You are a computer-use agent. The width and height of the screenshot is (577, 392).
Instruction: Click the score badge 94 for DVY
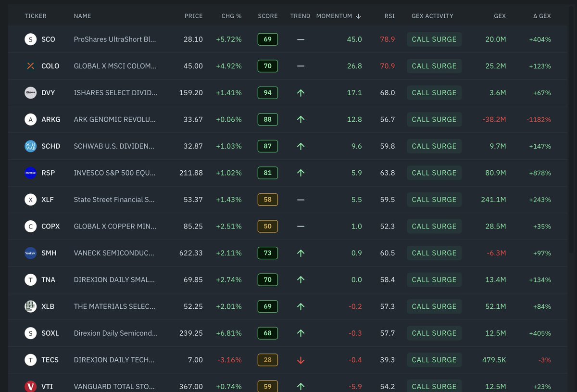(268, 93)
